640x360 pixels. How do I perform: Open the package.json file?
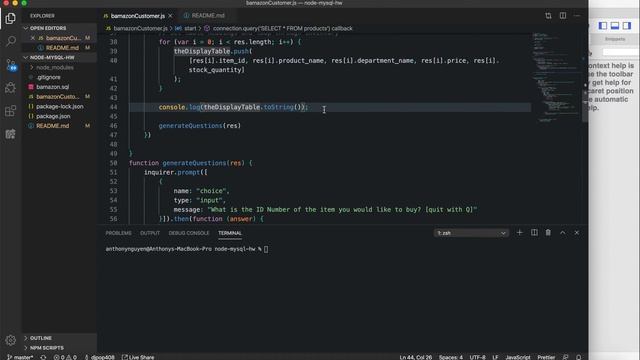tap(59, 116)
